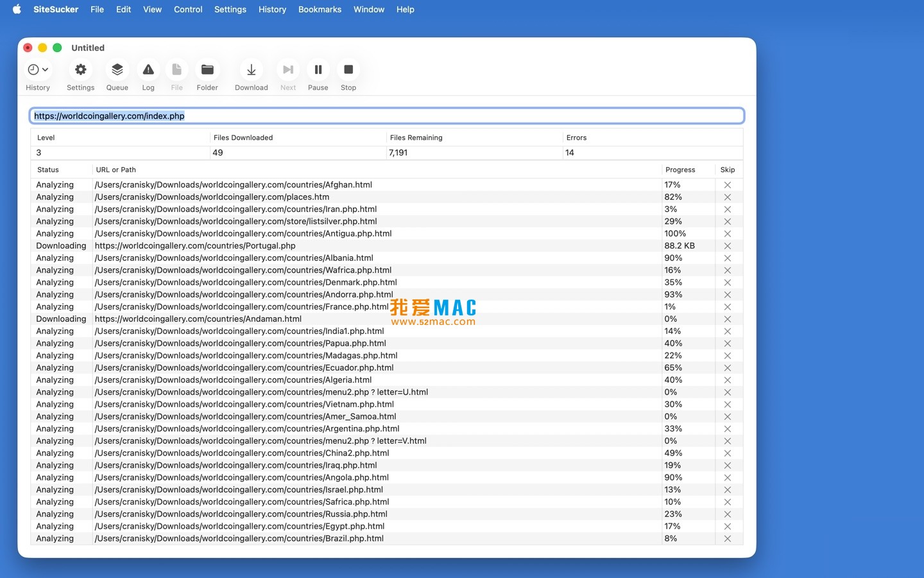This screenshot has width=924, height=578.
Task: Open the download Folder
Action: click(x=207, y=69)
